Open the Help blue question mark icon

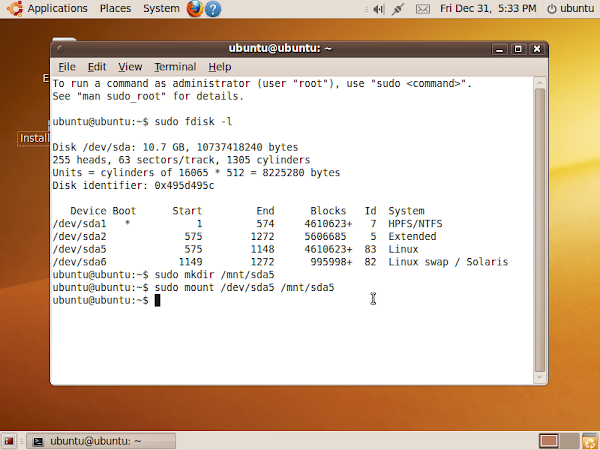[213, 9]
